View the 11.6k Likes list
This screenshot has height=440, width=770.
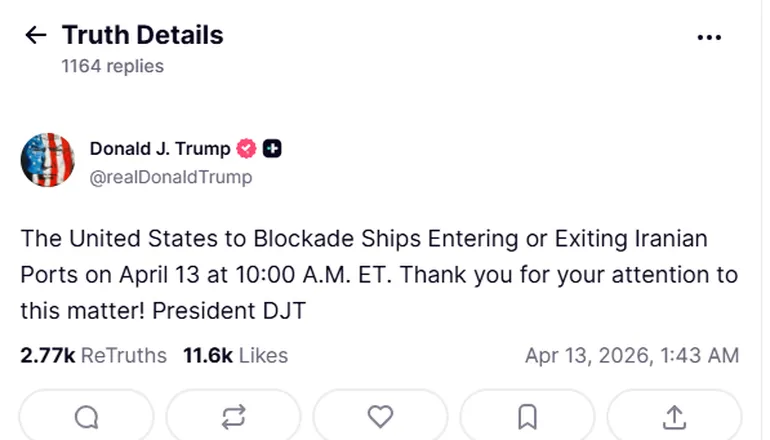[x=235, y=355]
